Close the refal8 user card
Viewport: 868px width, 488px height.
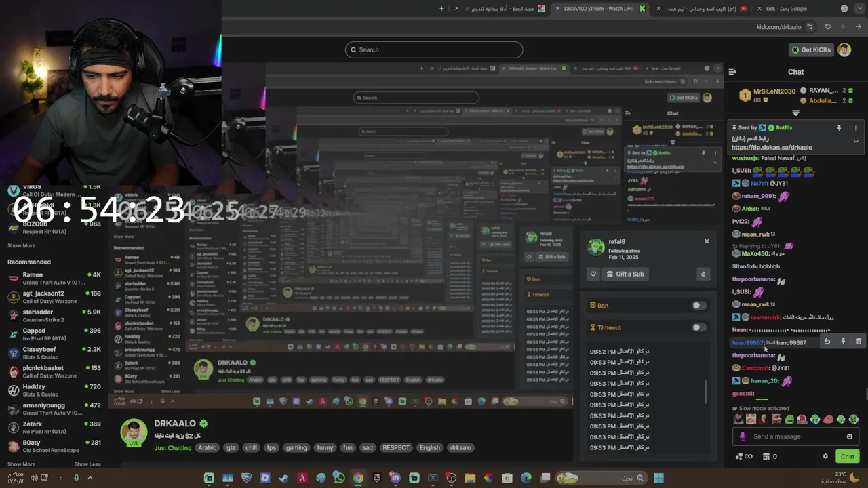(707, 241)
